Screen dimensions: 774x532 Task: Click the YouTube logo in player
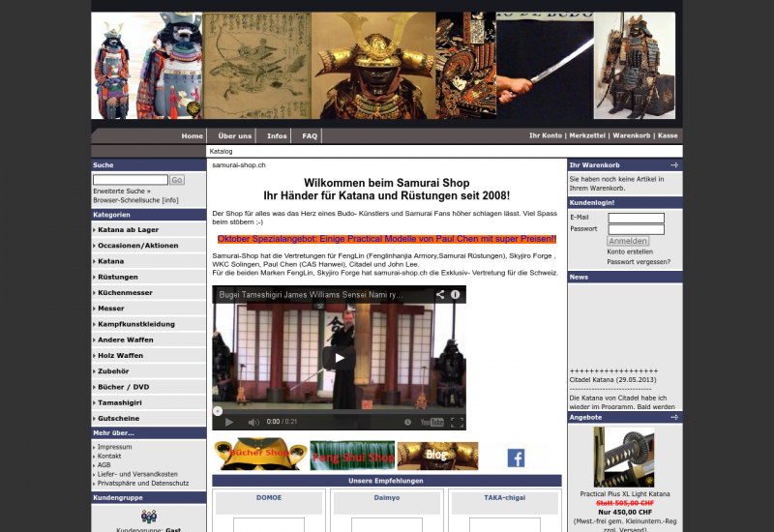(x=432, y=422)
